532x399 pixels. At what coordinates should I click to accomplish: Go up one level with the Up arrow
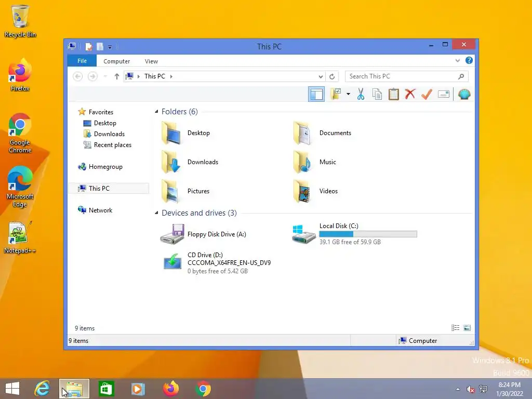coord(117,76)
